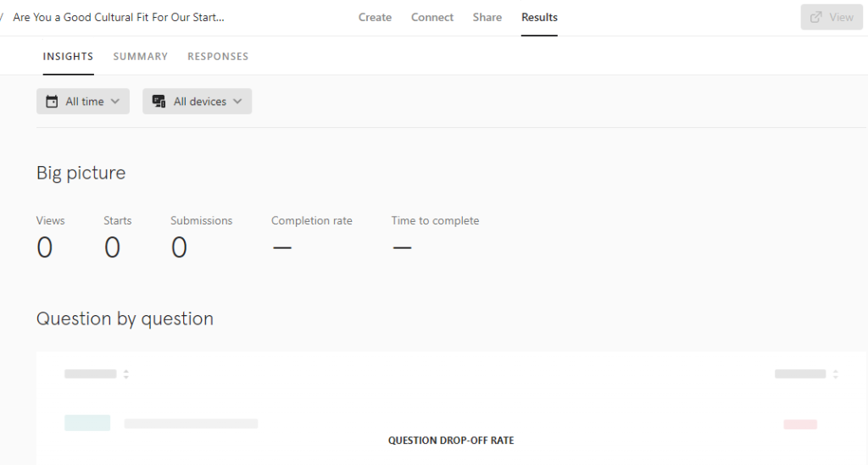
Task: Click the View button
Action: click(x=832, y=17)
